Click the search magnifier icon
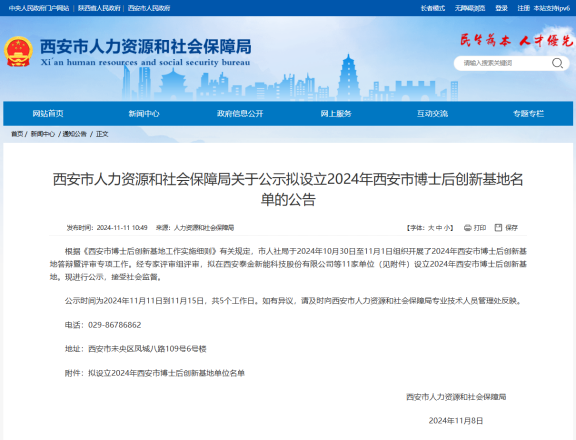Image resolution: width=576 pixels, height=440 pixels. click(x=557, y=63)
